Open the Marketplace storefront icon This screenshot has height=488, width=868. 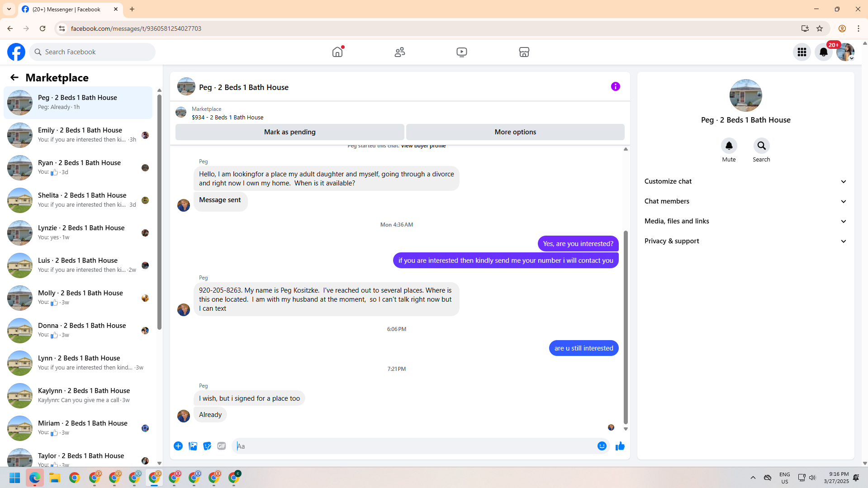(x=524, y=52)
